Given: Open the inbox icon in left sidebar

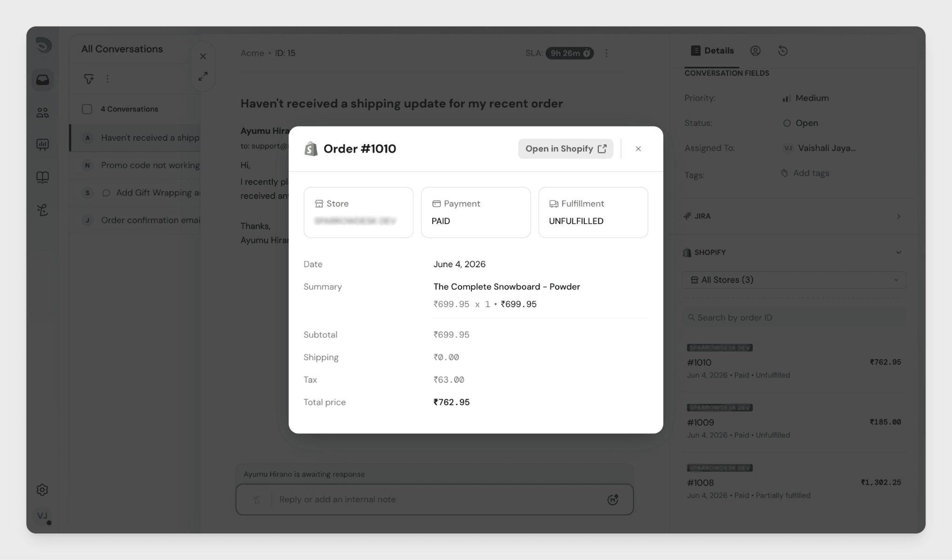Looking at the screenshot, I should (42, 80).
